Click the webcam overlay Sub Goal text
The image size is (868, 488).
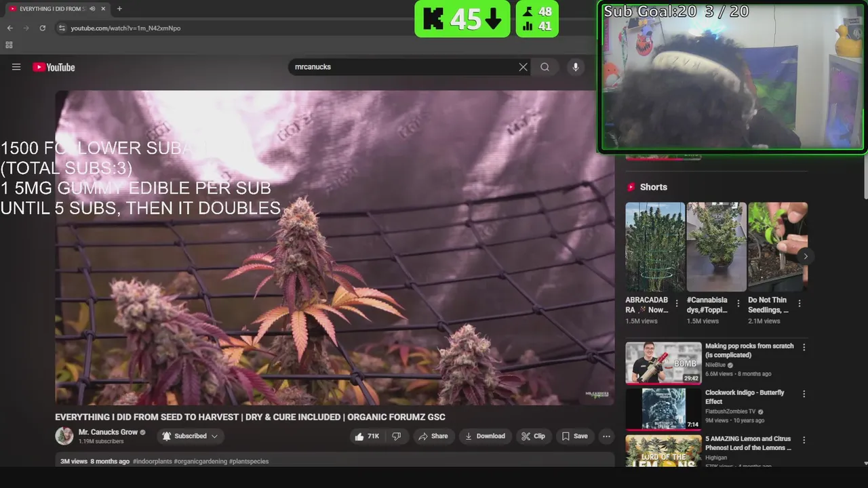pyautogui.click(x=676, y=12)
